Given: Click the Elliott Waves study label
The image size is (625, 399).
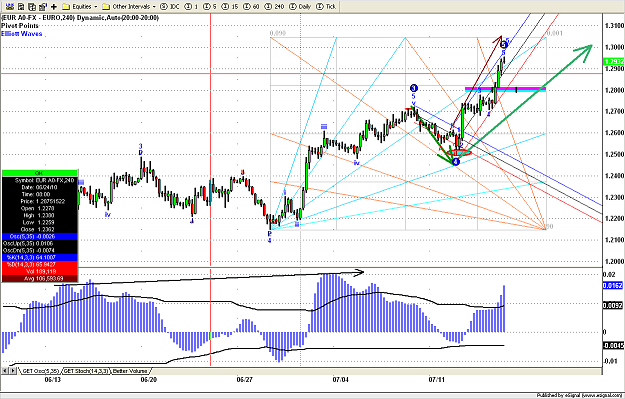Looking at the screenshot, I should (x=22, y=34).
